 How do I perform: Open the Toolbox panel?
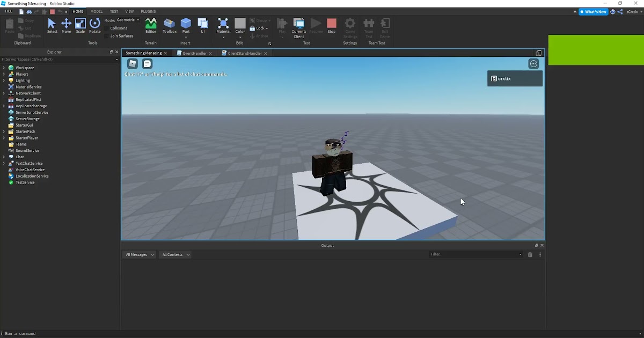[x=170, y=26]
